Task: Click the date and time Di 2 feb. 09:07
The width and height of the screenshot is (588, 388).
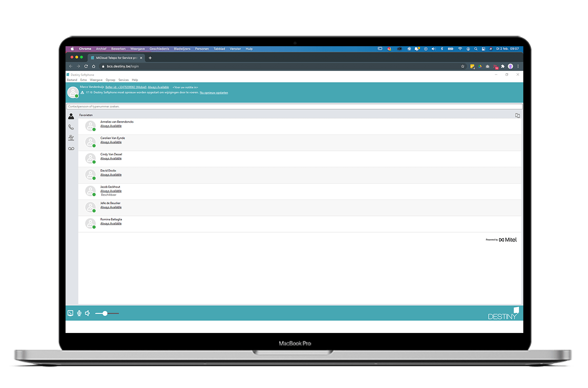Action: (507, 49)
